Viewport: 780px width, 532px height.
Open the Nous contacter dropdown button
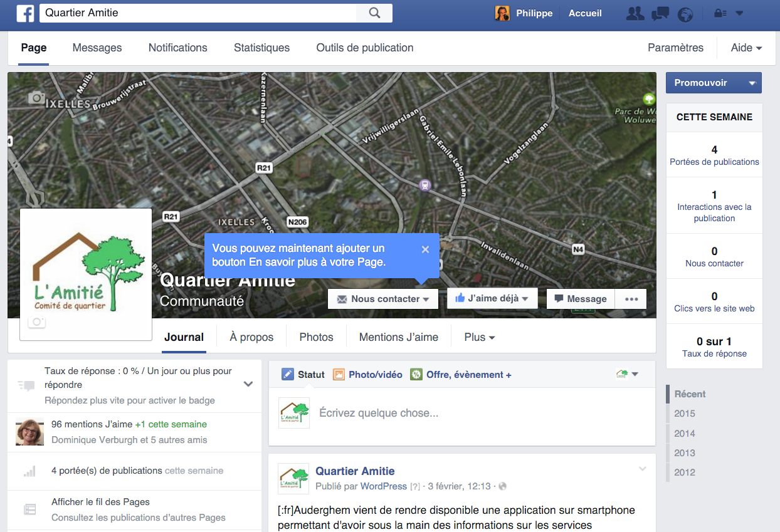(382, 299)
